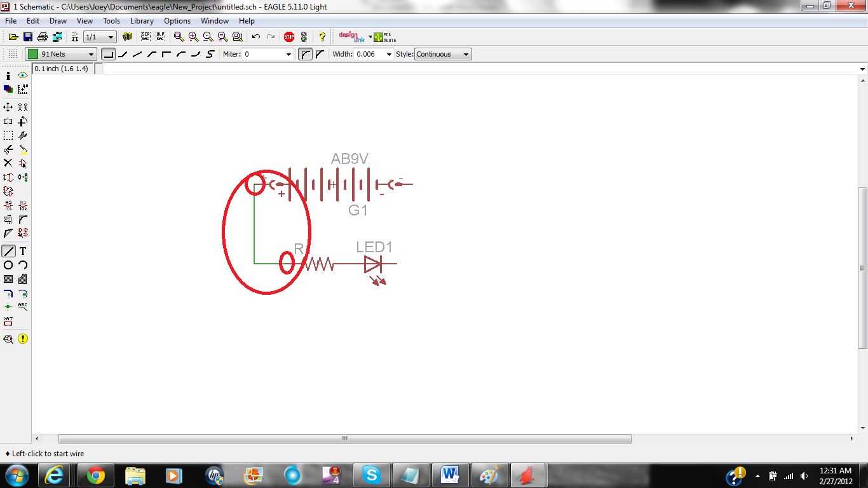Open the 91 Nets layer dropdown
The width and height of the screenshot is (868, 488).
[x=92, y=53]
